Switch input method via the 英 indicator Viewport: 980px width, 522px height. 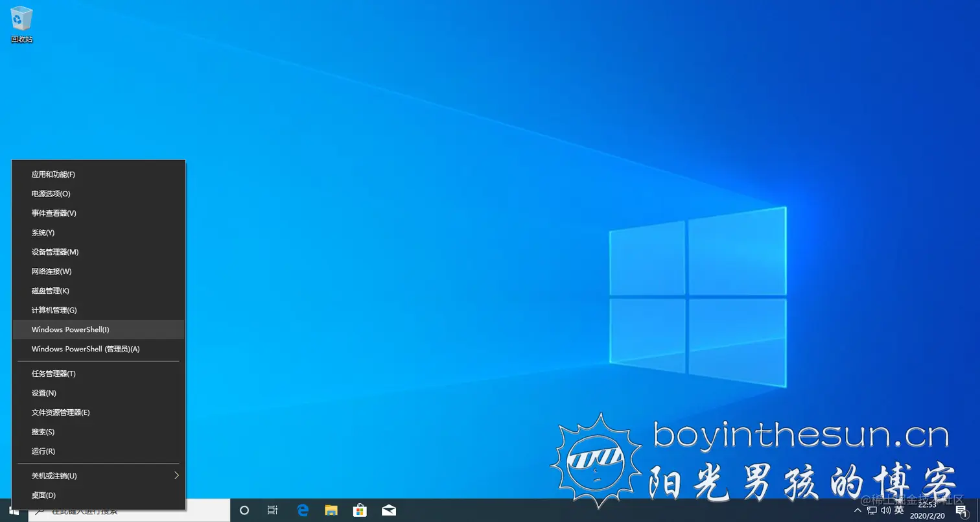pyautogui.click(x=898, y=510)
